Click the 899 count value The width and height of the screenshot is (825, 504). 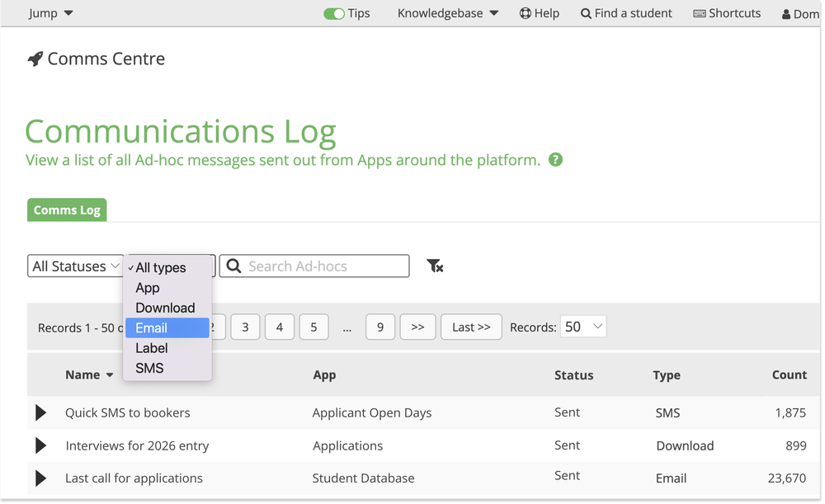point(796,445)
